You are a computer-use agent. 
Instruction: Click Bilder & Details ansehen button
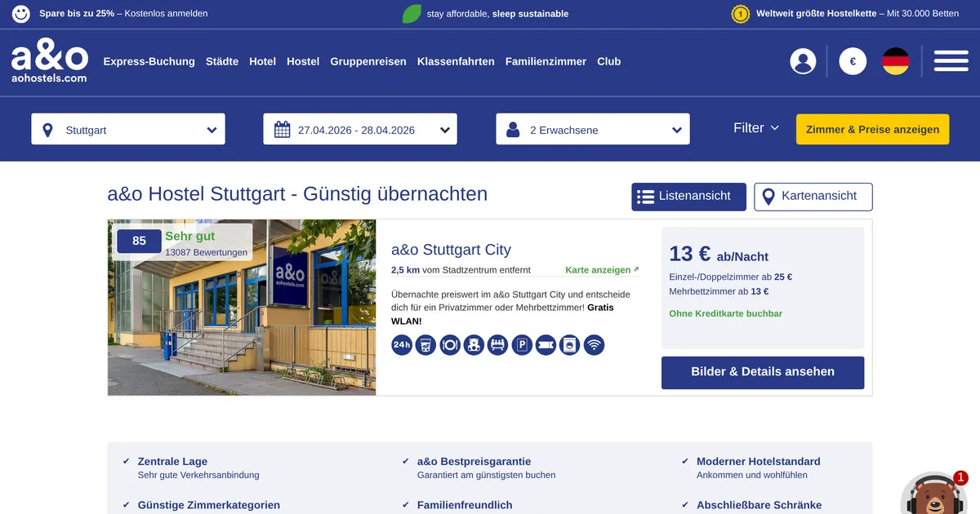click(763, 372)
